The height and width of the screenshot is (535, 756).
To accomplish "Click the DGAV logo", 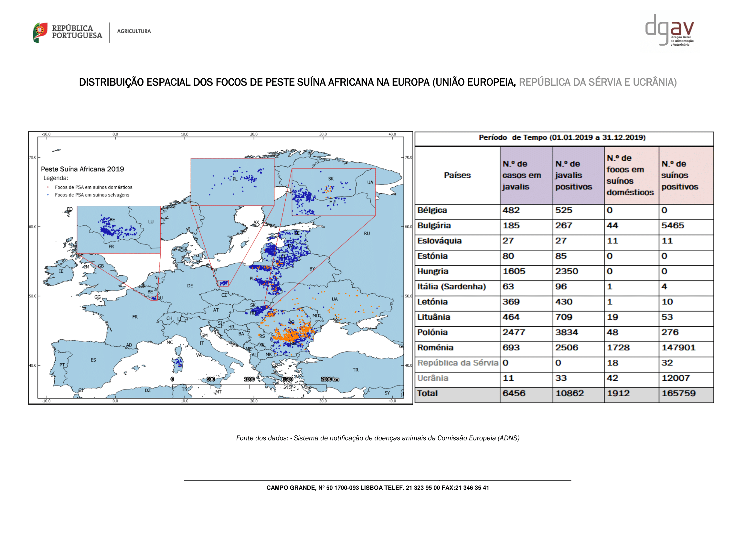I will (x=669, y=30).
